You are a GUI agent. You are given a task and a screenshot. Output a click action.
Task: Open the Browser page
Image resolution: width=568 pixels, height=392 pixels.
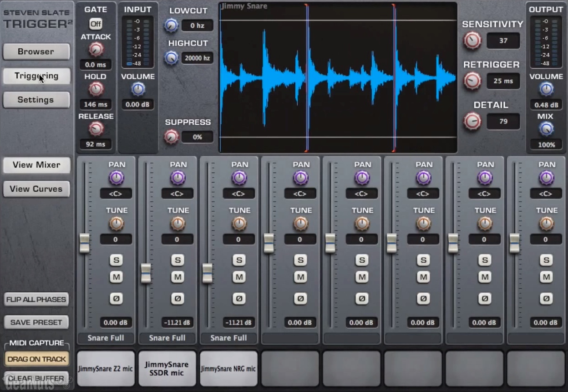(36, 51)
